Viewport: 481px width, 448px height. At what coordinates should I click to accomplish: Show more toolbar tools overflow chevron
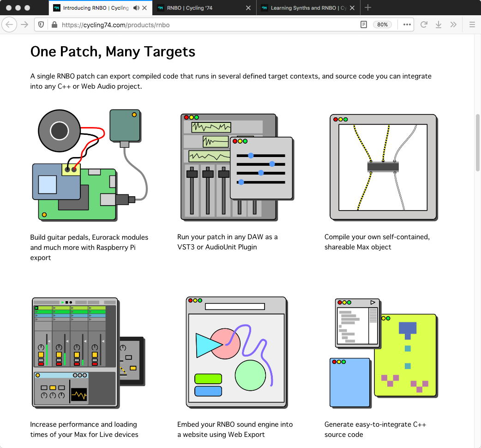(x=453, y=24)
